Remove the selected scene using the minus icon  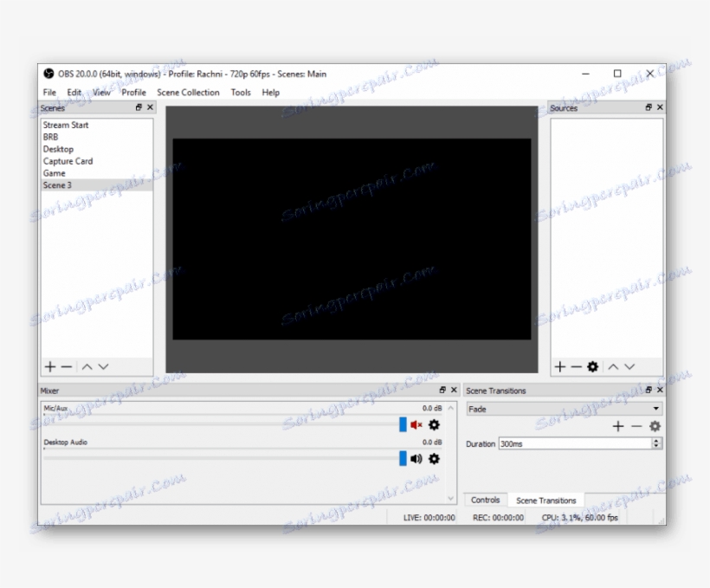click(65, 366)
